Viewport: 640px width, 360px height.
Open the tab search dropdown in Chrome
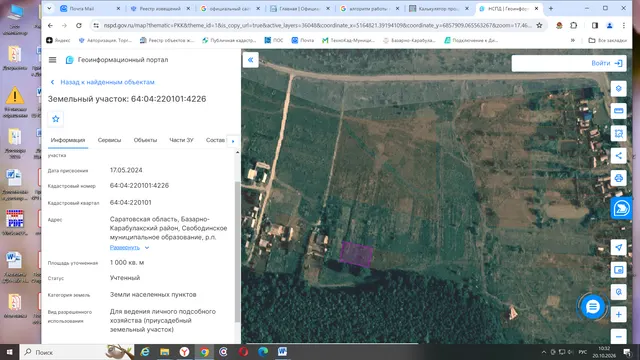(x=49, y=8)
